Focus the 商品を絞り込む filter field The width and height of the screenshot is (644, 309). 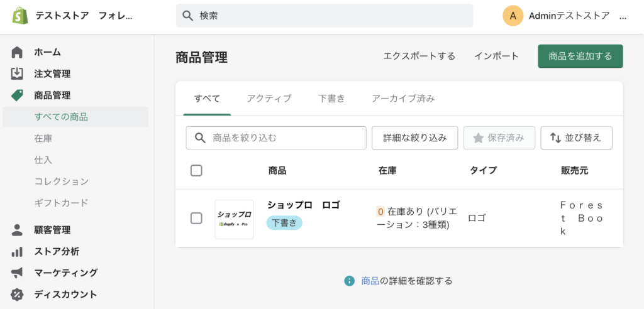(276, 138)
